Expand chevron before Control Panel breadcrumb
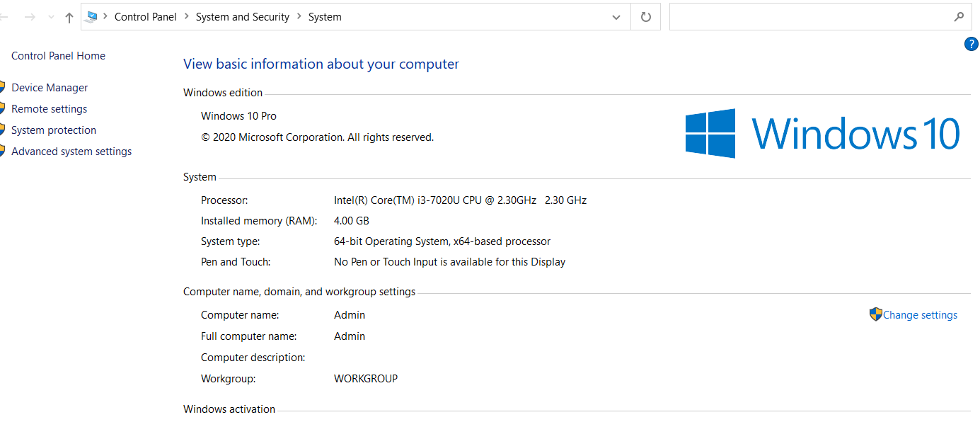Viewport: 980px width, 422px height. click(105, 17)
